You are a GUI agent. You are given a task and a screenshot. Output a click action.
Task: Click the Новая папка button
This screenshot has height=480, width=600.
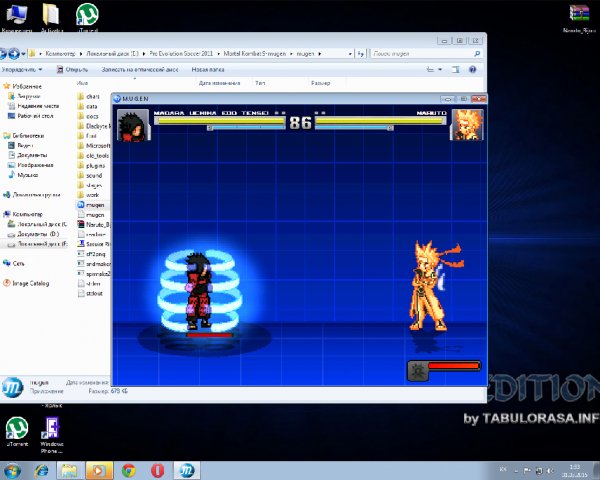[208, 70]
